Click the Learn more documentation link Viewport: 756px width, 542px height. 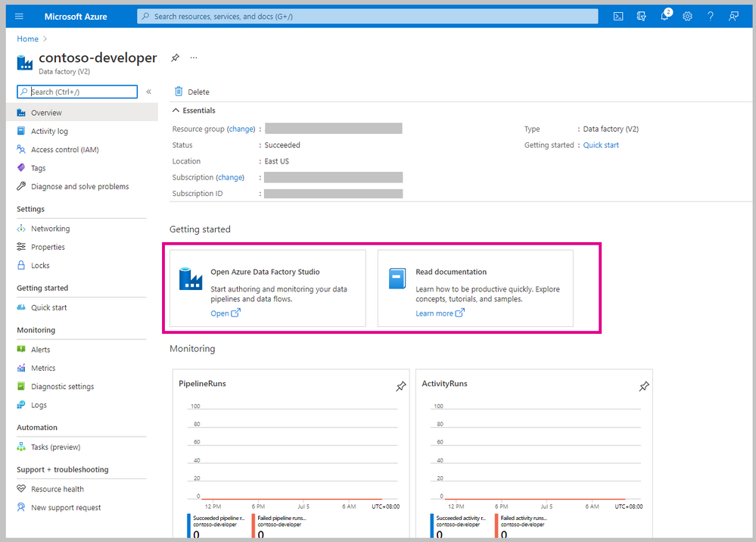tap(440, 313)
